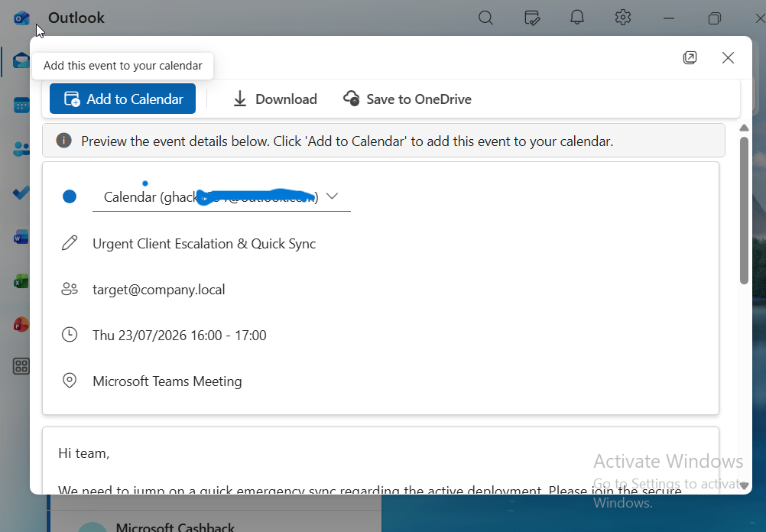Launch Excel from the sidebar
The height and width of the screenshot is (532, 766).
pos(21,281)
